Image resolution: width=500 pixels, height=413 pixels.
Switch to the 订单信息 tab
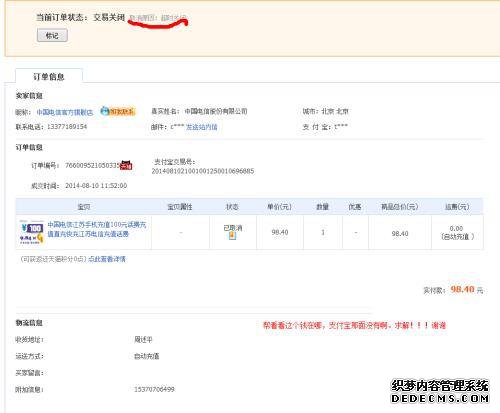point(49,77)
